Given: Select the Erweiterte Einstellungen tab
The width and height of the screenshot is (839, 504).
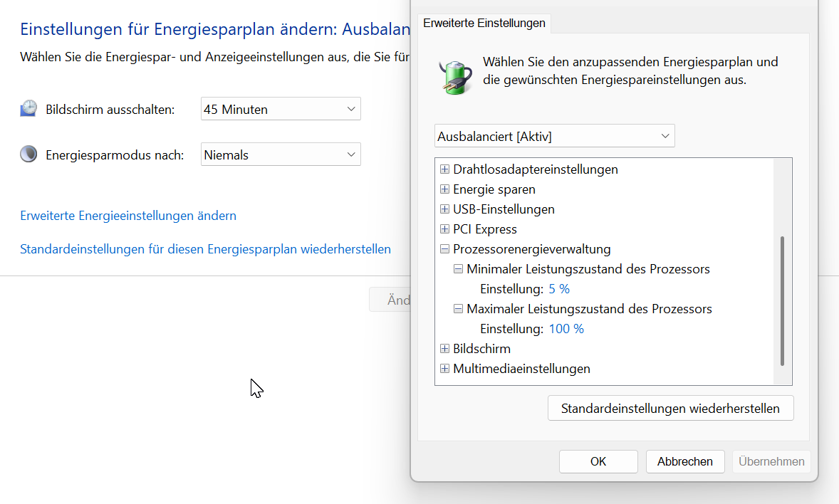Looking at the screenshot, I should point(484,23).
